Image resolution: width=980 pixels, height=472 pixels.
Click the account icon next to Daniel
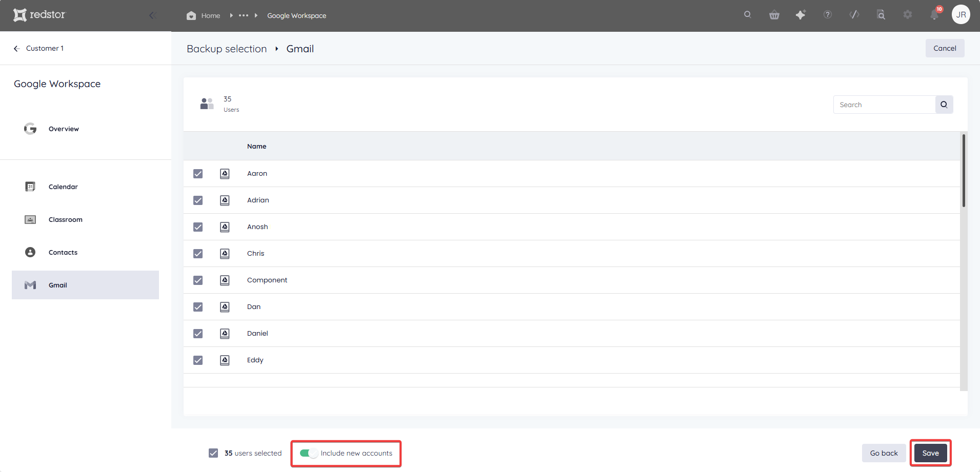pos(225,334)
